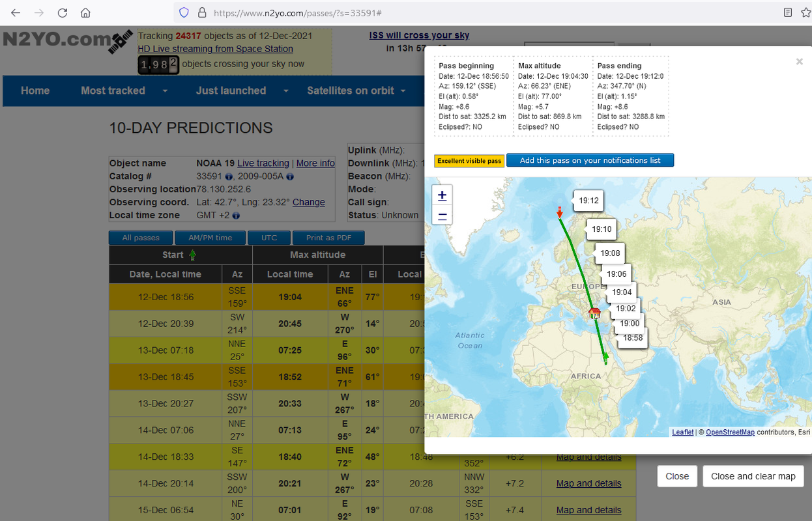
Task: Click the 19:08 time label on map
Action: (x=610, y=253)
